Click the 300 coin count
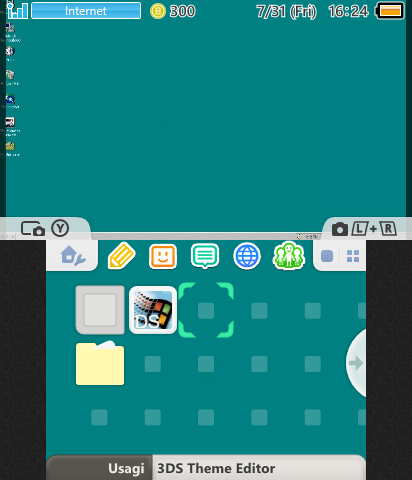Screen dimensions: 412x480 click(182, 11)
